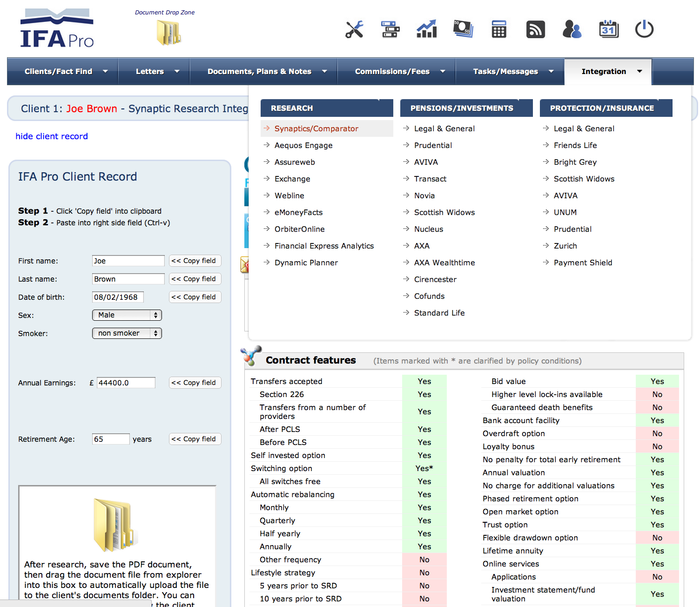Screen dimensions: 700x607
Task: Choose AXA Wealthtime platform
Action: pos(444,263)
